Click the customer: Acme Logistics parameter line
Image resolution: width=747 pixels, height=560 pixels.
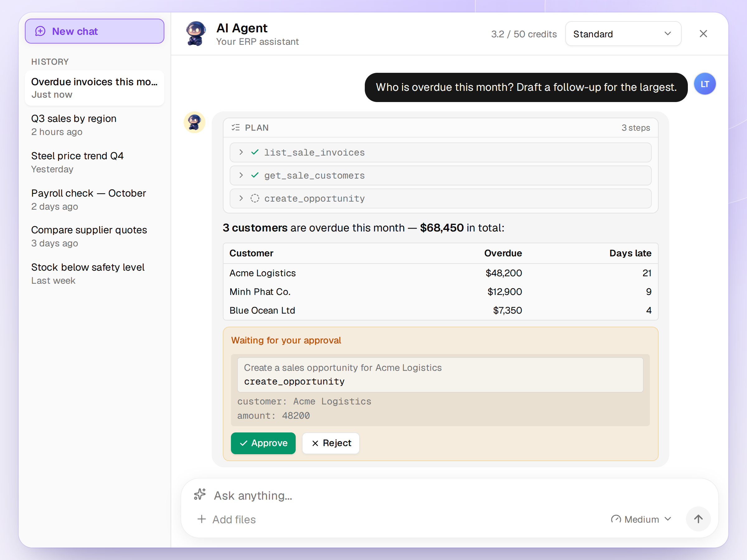pos(304,401)
